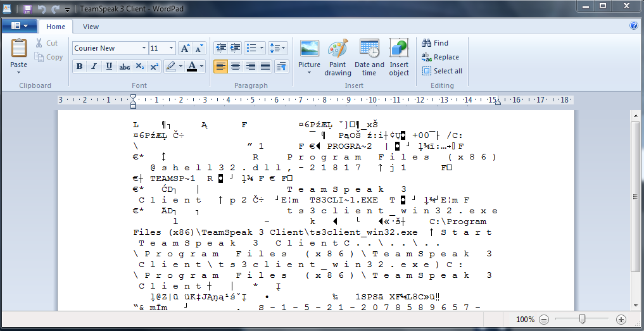Click the right indent marker on ruler
The width and height of the screenshot is (644, 331).
click(498, 102)
